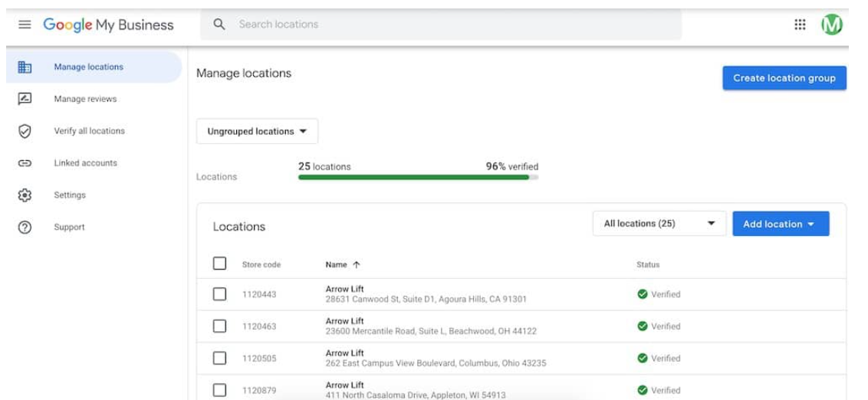
Task: Click store code 1120443
Action: pyautogui.click(x=259, y=294)
